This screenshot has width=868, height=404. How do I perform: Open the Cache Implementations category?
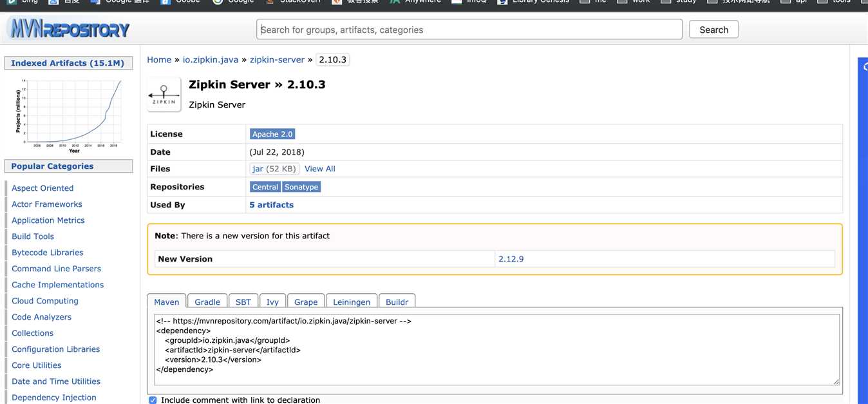tap(58, 285)
